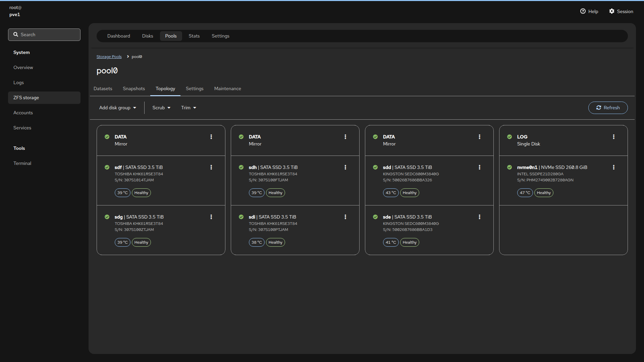Switch to the Snapshots tab

[134, 88]
